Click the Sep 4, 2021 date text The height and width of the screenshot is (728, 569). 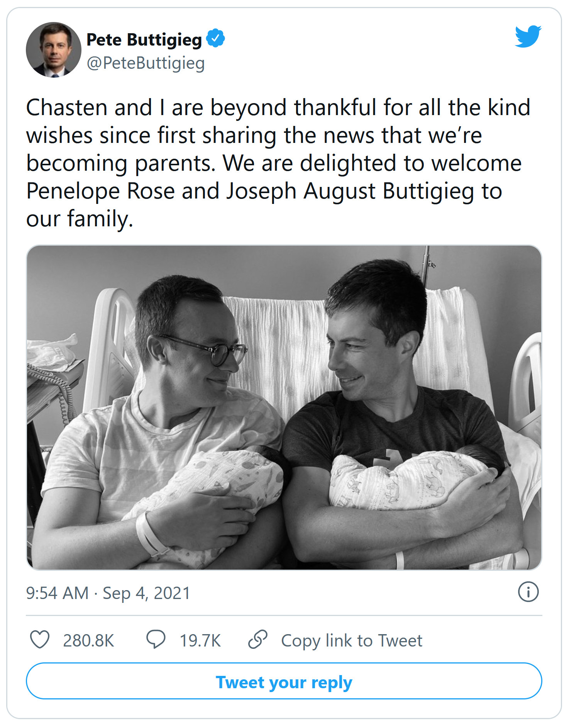(146, 593)
